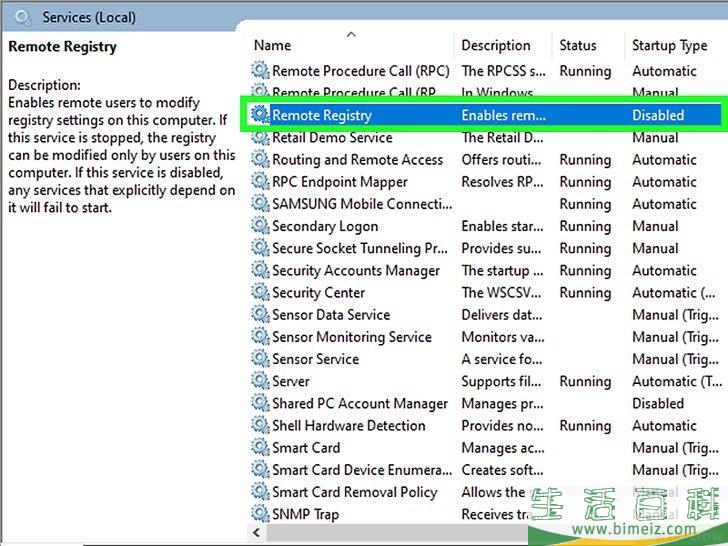Select the Security Center gear icon
This screenshot has height=546, width=728.
pos(260,293)
